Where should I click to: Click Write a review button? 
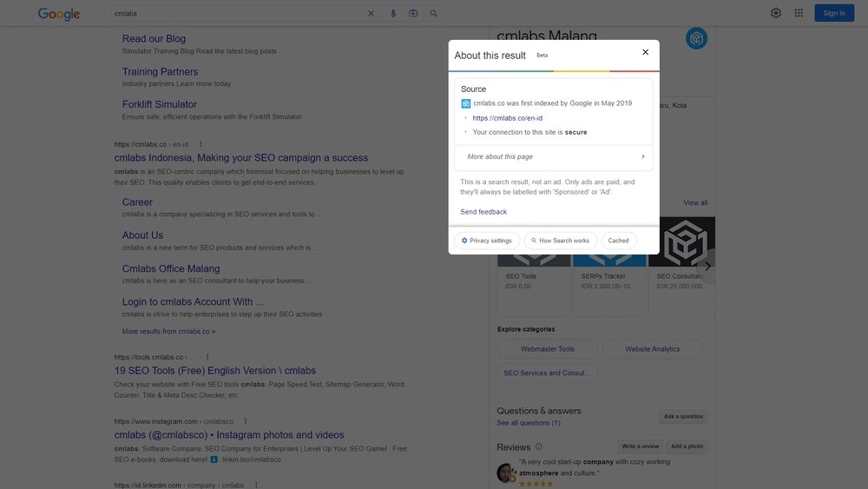click(x=640, y=446)
